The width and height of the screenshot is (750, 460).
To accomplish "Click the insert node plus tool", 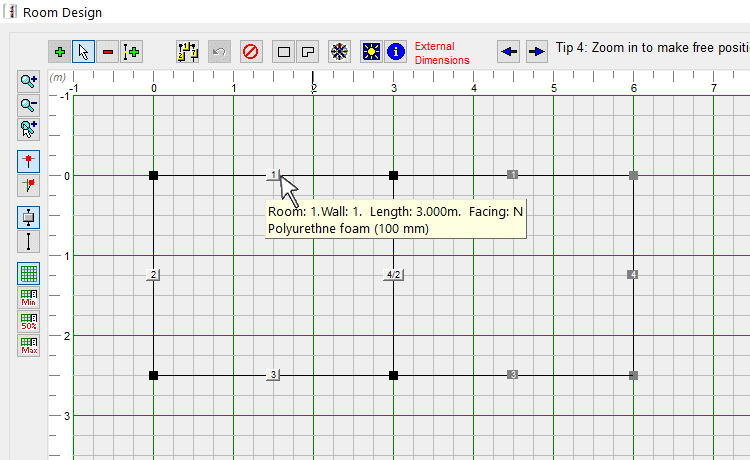I will tap(132, 52).
